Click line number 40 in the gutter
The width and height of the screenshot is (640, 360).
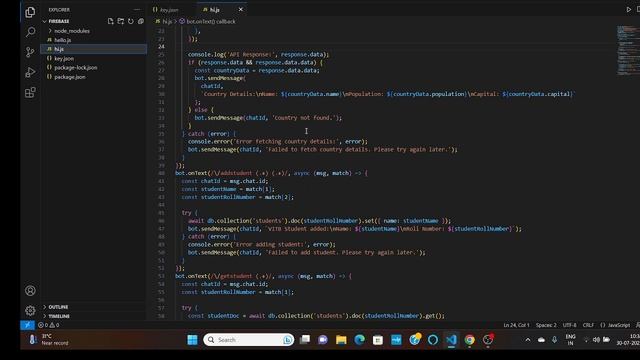coord(161,173)
